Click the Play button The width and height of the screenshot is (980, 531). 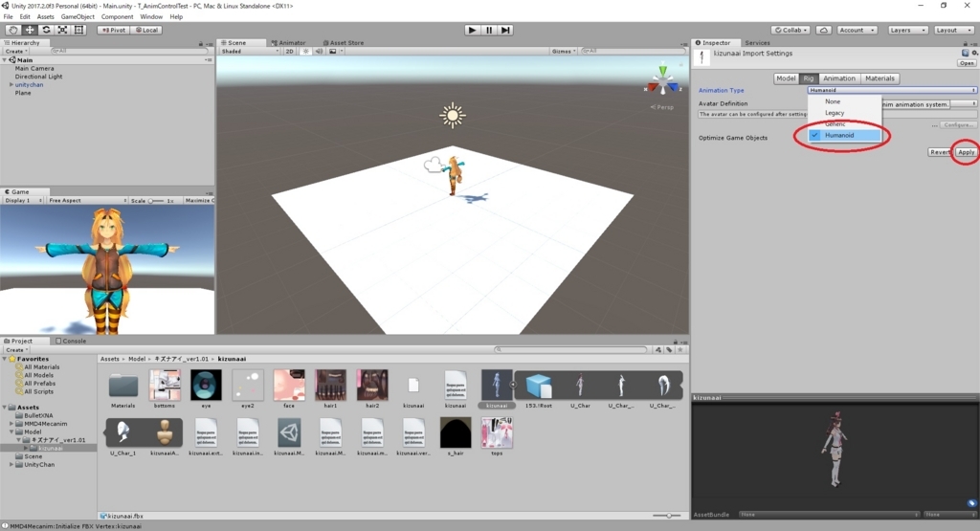pos(473,30)
